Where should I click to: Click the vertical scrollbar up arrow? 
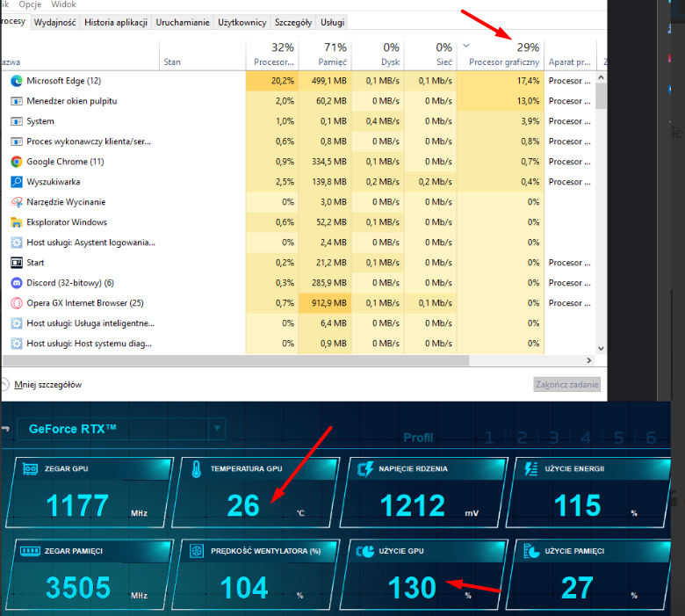601,77
